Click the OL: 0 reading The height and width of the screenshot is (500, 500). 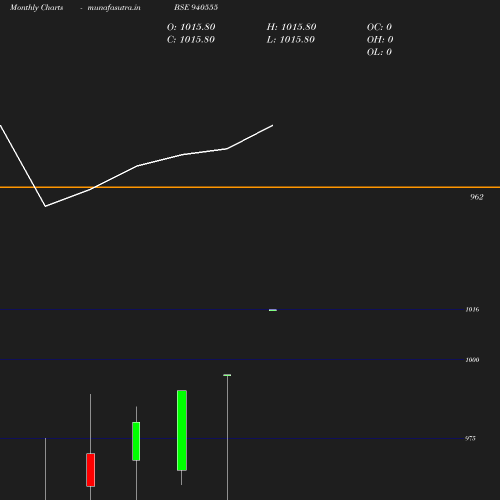click(x=379, y=52)
